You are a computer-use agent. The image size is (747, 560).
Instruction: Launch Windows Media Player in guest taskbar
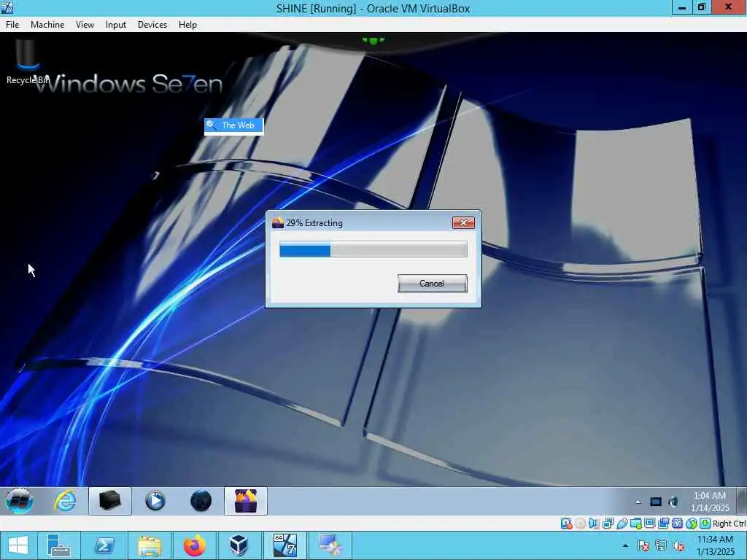[155, 501]
